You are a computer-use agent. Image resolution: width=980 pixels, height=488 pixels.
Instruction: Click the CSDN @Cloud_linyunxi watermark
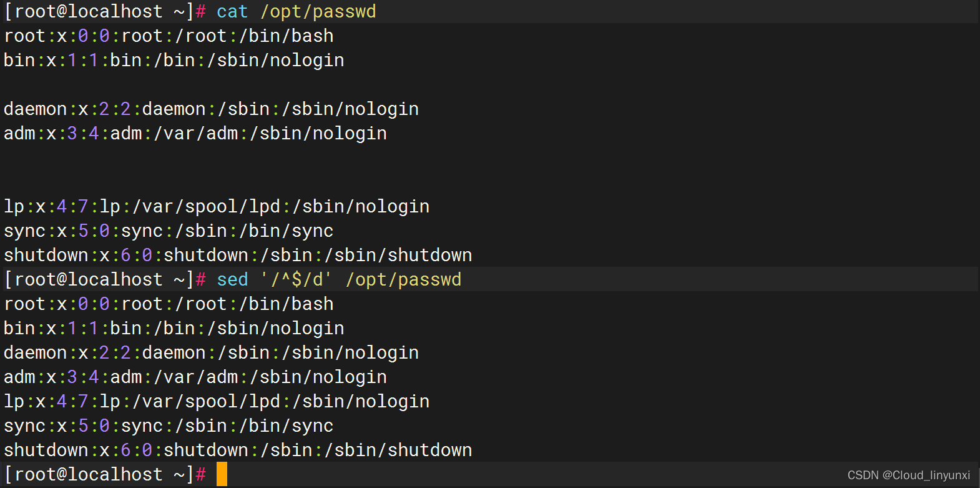(x=909, y=476)
